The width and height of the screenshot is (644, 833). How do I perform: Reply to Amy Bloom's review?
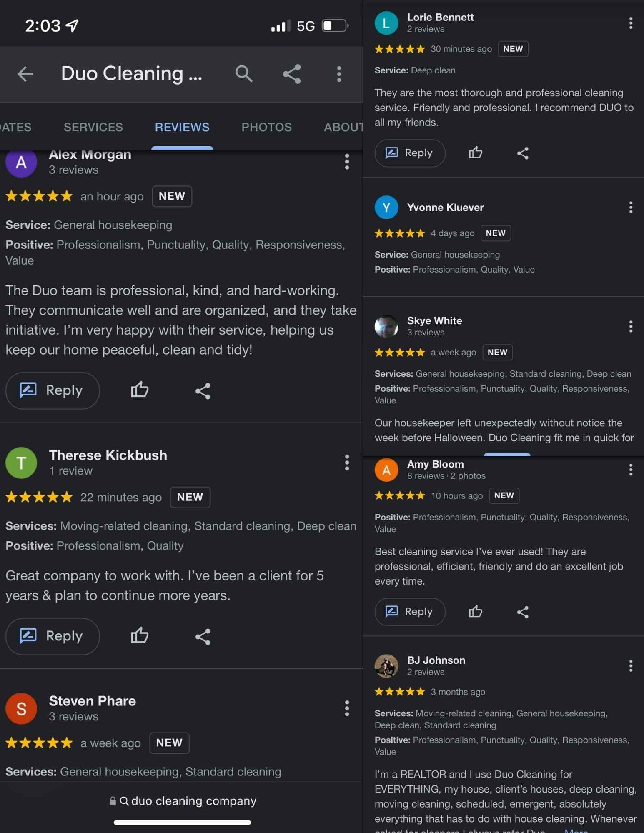(410, 612)
